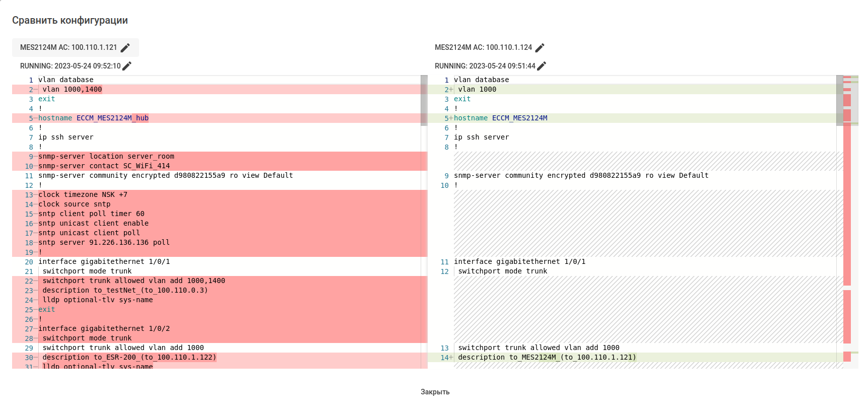Click the 'description to_testNet_(to_100.110.0.3)' line
868x413 pixels.
point(125,291)
